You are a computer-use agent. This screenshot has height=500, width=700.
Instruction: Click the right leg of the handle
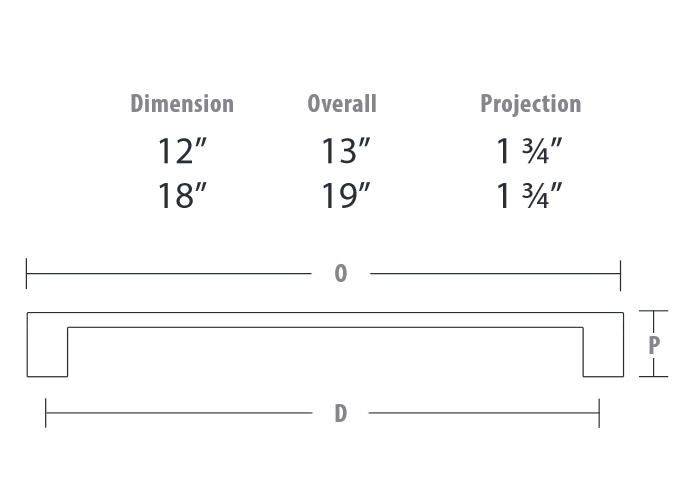(603, 352)
